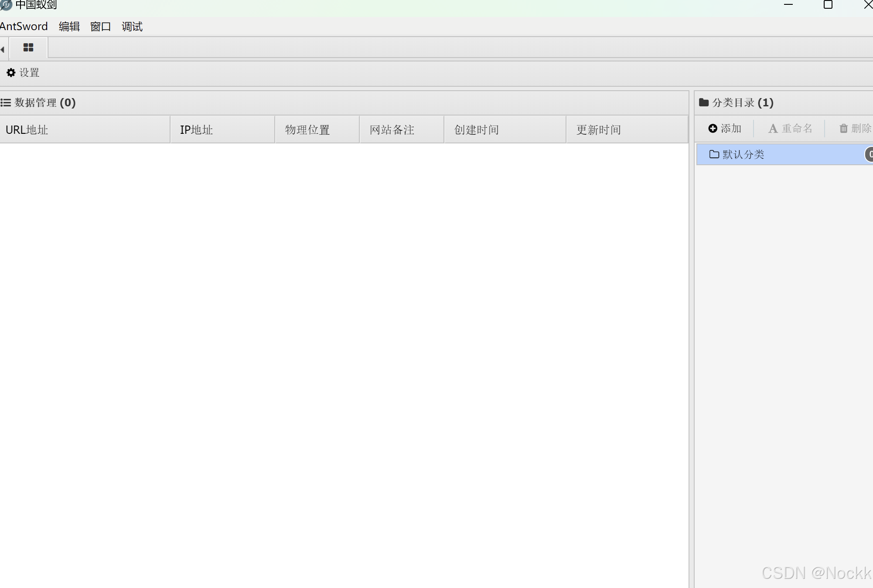Open the 调试 menu
The height and width of the screenshot is (588, 873).
[132, 27]
